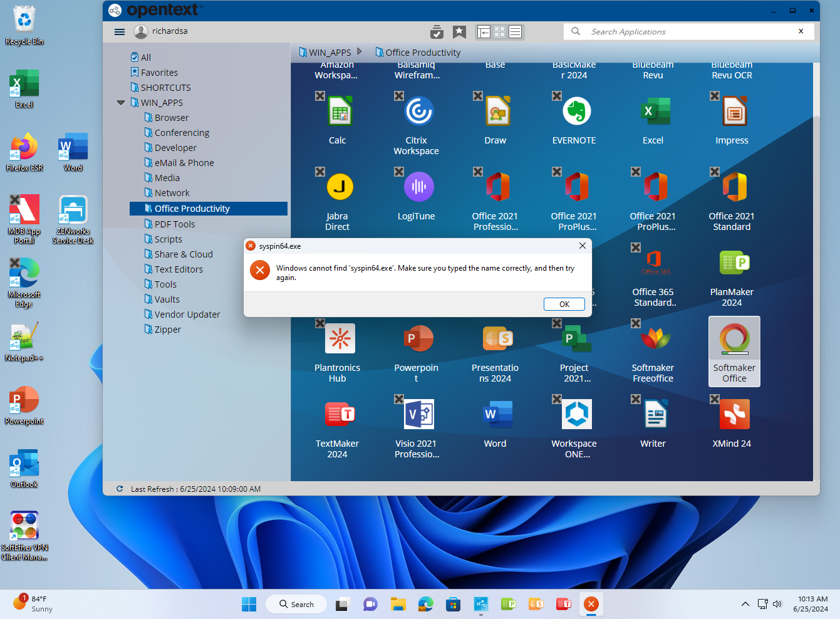840x619 pixels.
Task: Launch the Writer application icon
Action: [x=655, y=414]
